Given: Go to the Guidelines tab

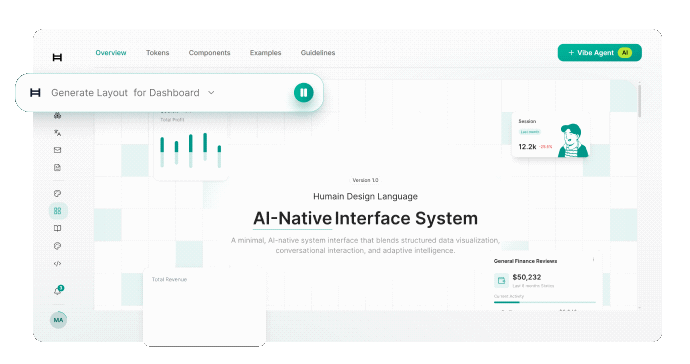Looking at the screenshot, I should click(318, 53).
